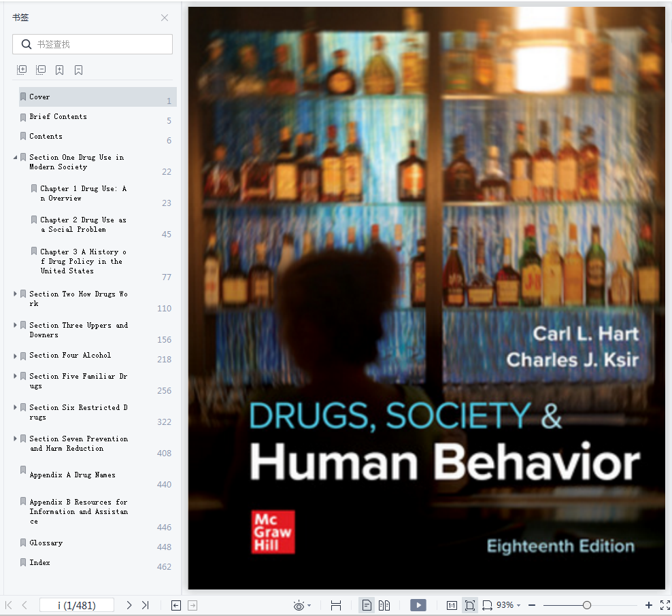Screen dimensions: 672x616
Task: Close the bookmarks (书签) panel
Action: 165,18
